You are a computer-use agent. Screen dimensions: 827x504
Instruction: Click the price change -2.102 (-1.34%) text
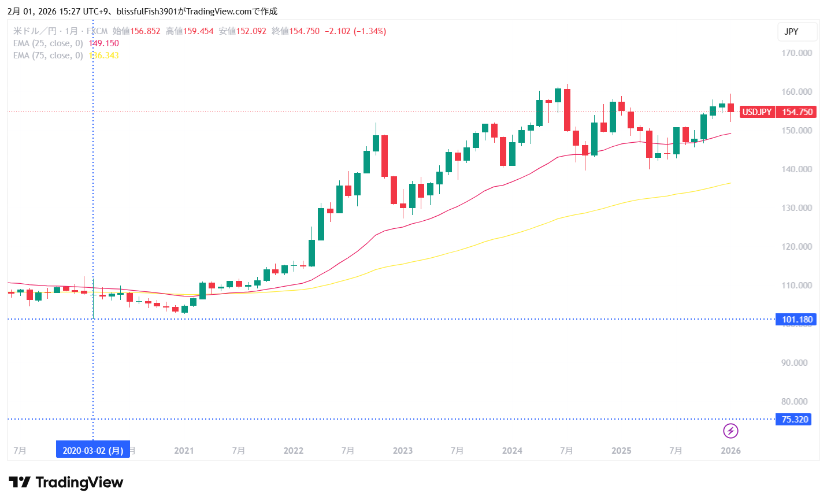tap(355, 31)
